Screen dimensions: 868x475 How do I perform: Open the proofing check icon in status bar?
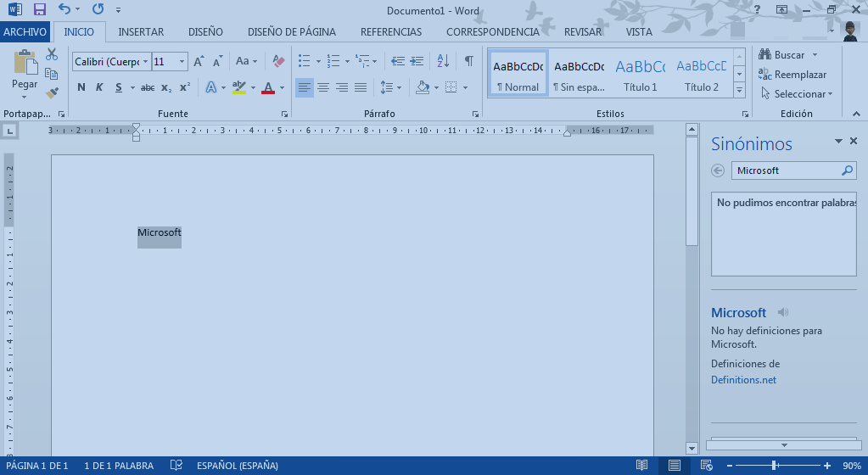[x=176, y=465]
